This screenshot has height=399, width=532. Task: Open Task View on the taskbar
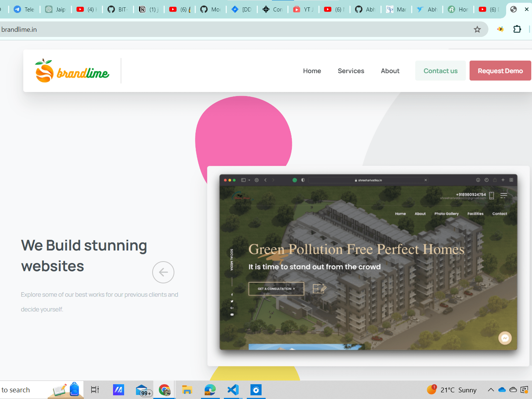click(x=95, y=390)
